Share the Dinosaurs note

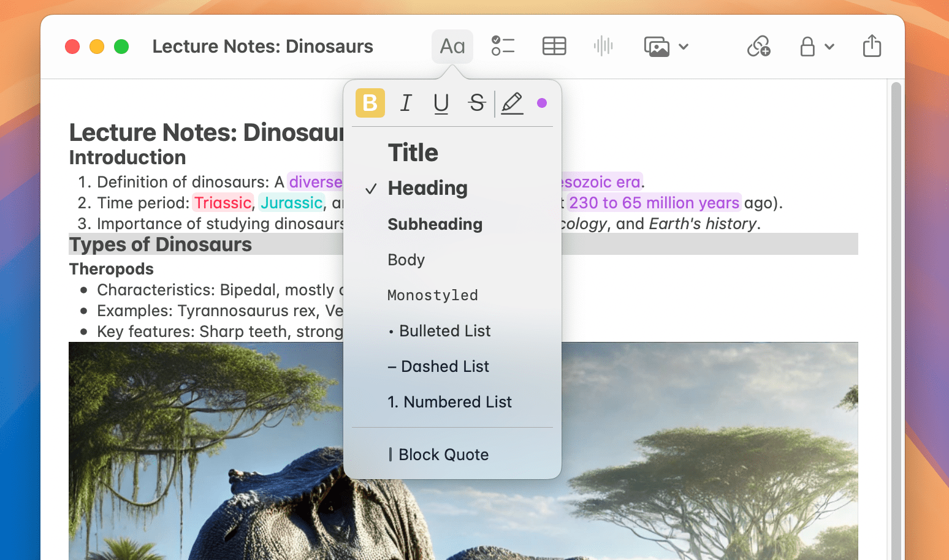pos(872,46)
